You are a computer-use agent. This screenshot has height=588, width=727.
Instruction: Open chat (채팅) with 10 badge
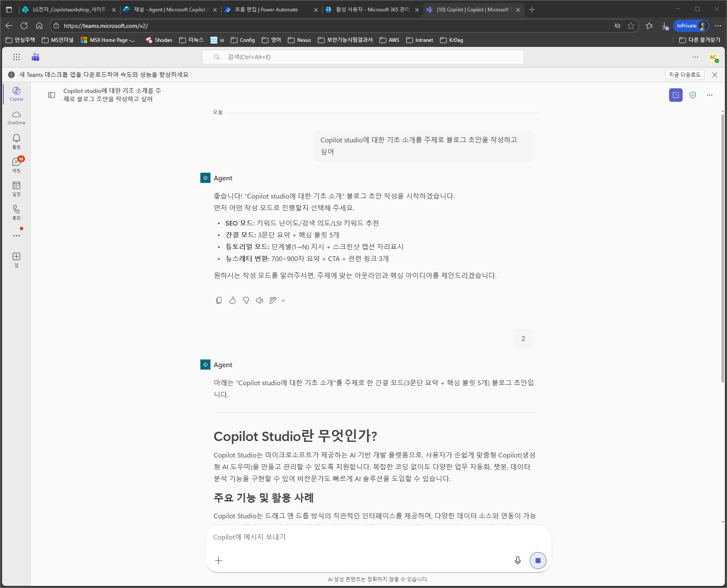[16, 165]
